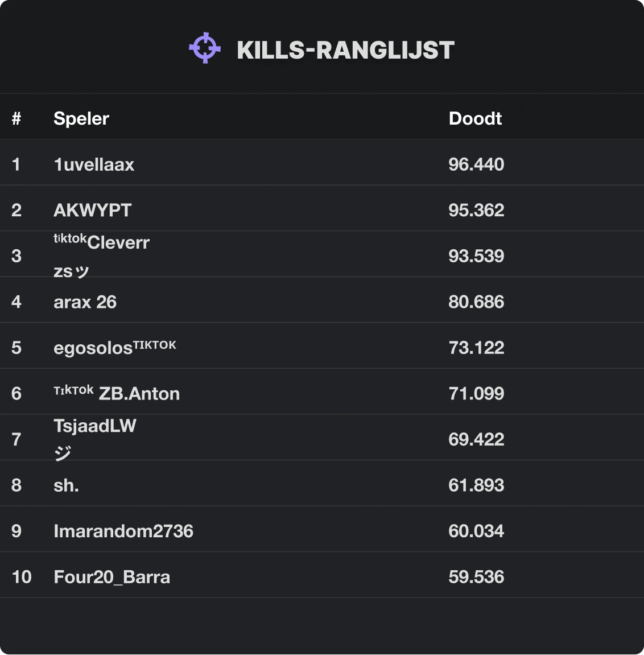Open player AKWYPT's profile
The height and width of the screenshot is (655, 644).
coord(92,210)
